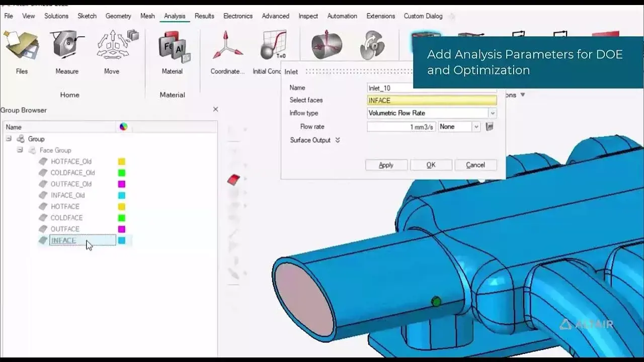Switch to the Inspect tab

coord(308,16)
